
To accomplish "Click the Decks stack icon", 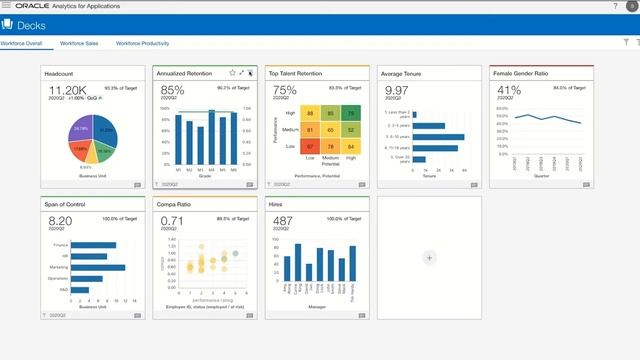I will (7, 24).
